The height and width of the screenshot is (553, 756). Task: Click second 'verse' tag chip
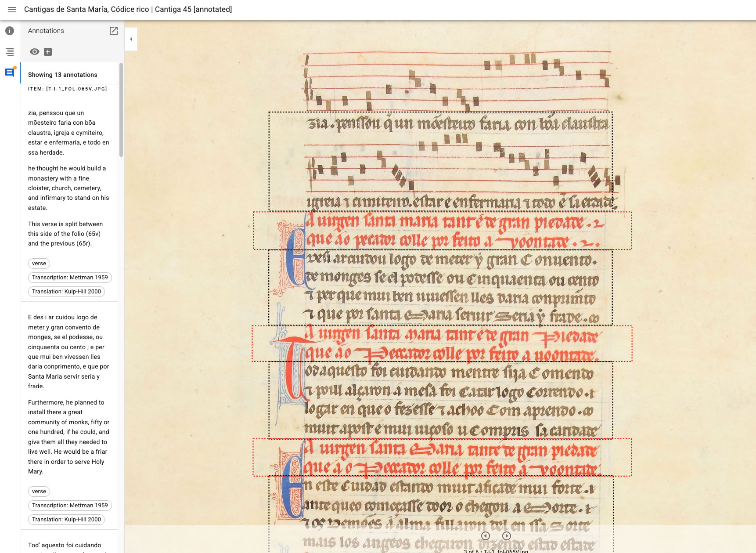pos(39,492)
